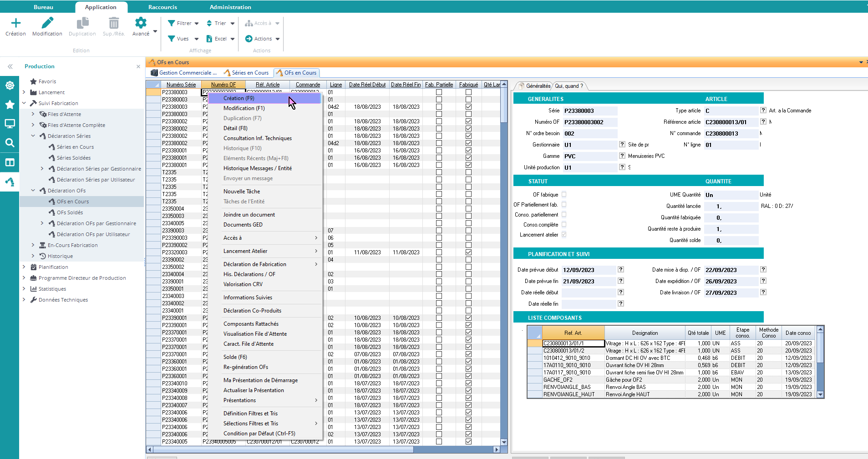Toggle OF Partiellement fab. checkbox
The width and height of the screenshot is (868, 459).
click(x=564, y=204)
